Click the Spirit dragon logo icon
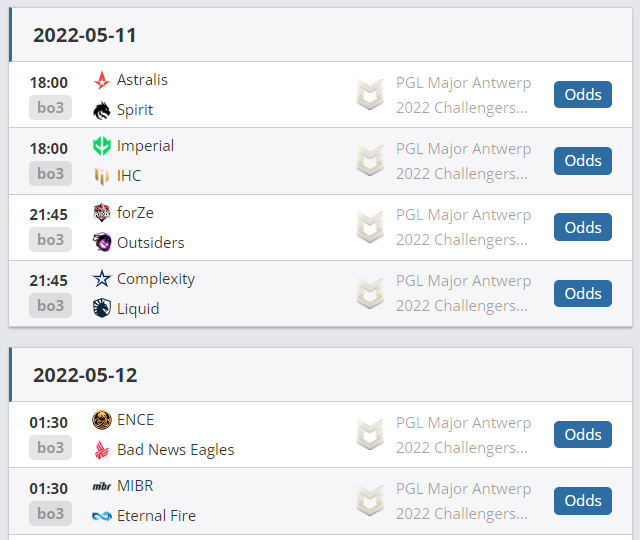The image size is (640, 540). coord(101,110)
